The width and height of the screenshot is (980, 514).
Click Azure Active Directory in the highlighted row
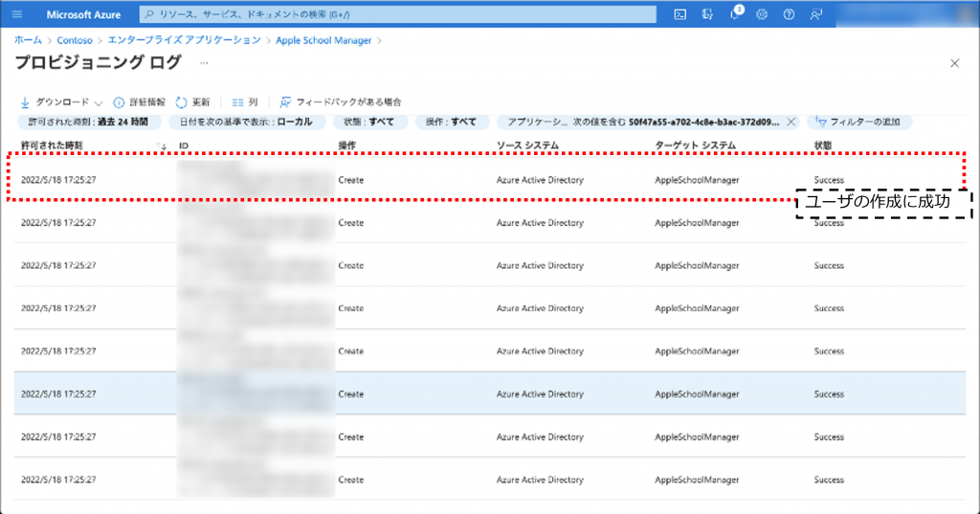(x=540, y=394)
